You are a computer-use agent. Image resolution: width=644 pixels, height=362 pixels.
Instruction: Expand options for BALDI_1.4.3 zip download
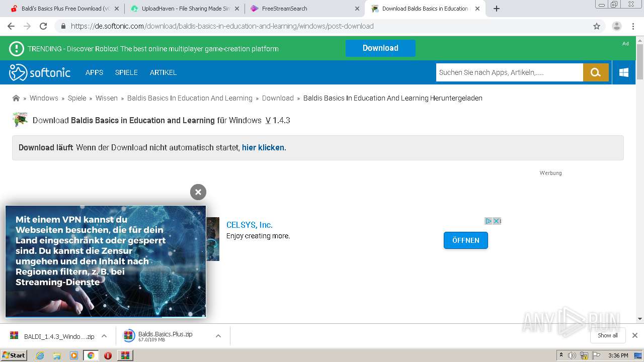click(104, 336)
